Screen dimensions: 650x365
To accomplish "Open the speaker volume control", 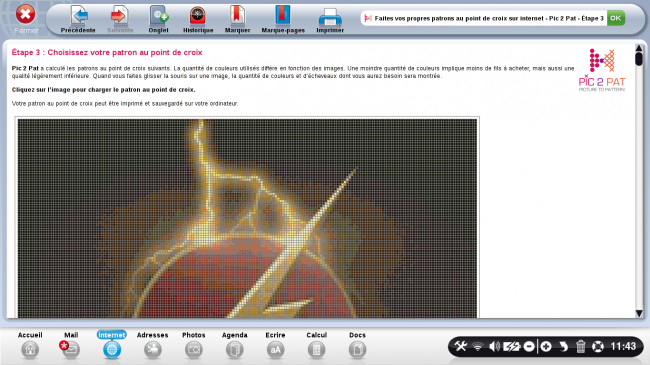I will pyautogui.click(x=494, y=346).
